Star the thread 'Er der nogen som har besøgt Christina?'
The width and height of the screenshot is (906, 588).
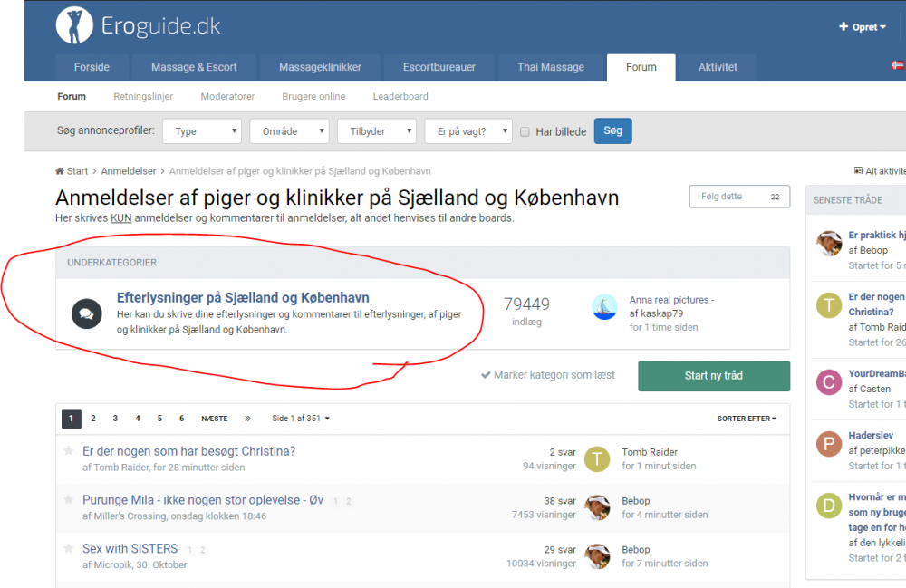click(68, 451)
